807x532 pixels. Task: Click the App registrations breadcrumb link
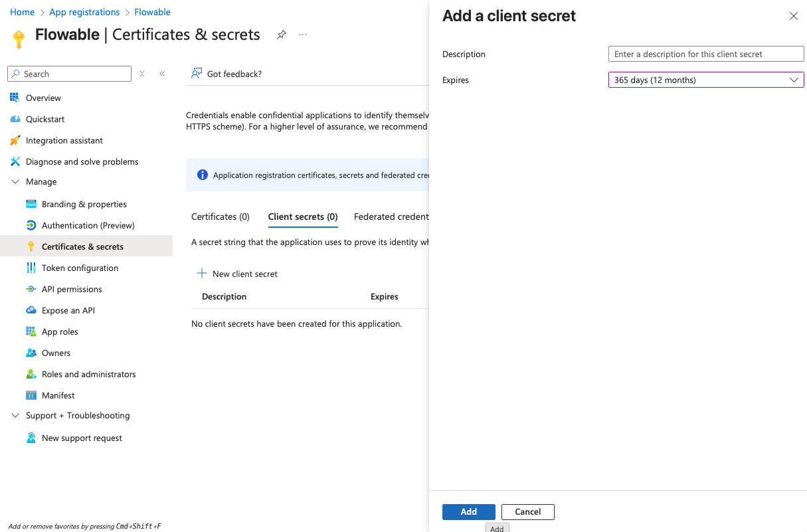click(84, 12)
